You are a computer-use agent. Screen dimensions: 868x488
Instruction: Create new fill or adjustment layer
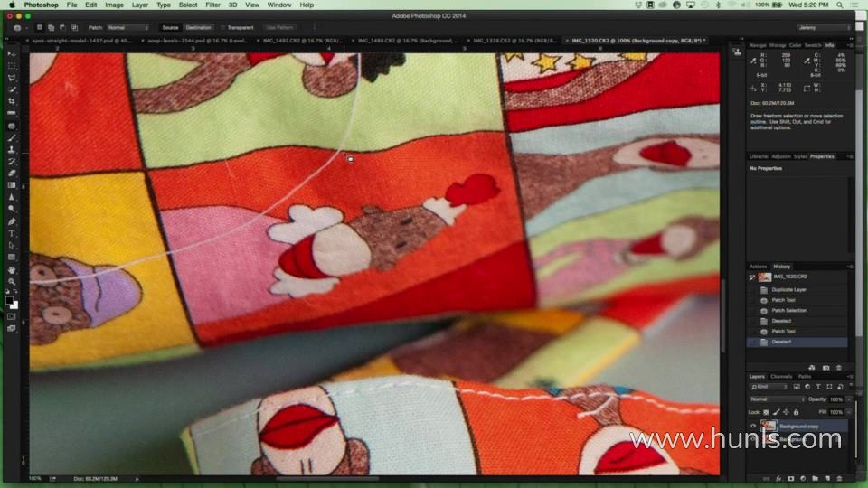tap(803, 479)
